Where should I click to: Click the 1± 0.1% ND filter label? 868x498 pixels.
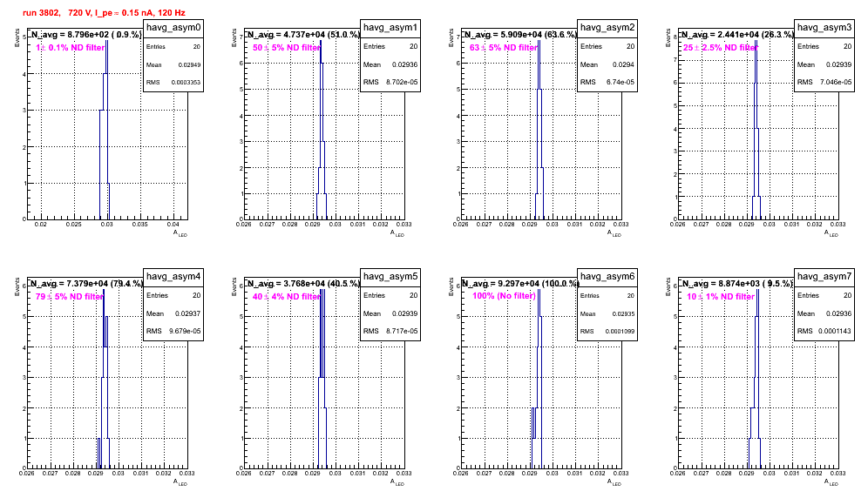tap(71, 48)
